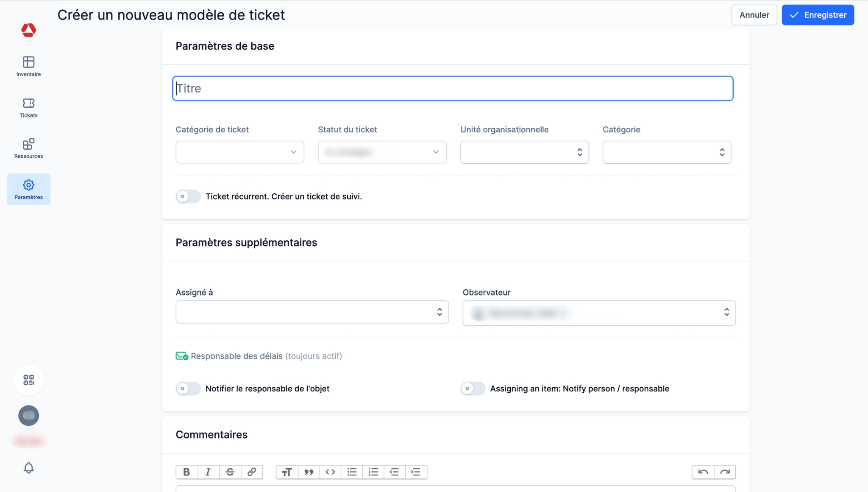Click the blockquote icon

click(309, 472)
